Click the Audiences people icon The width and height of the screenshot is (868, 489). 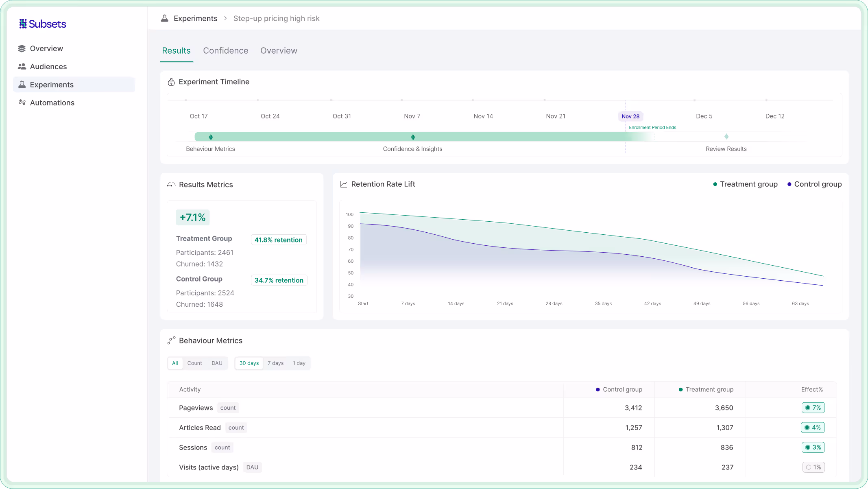tap(22, 67)
